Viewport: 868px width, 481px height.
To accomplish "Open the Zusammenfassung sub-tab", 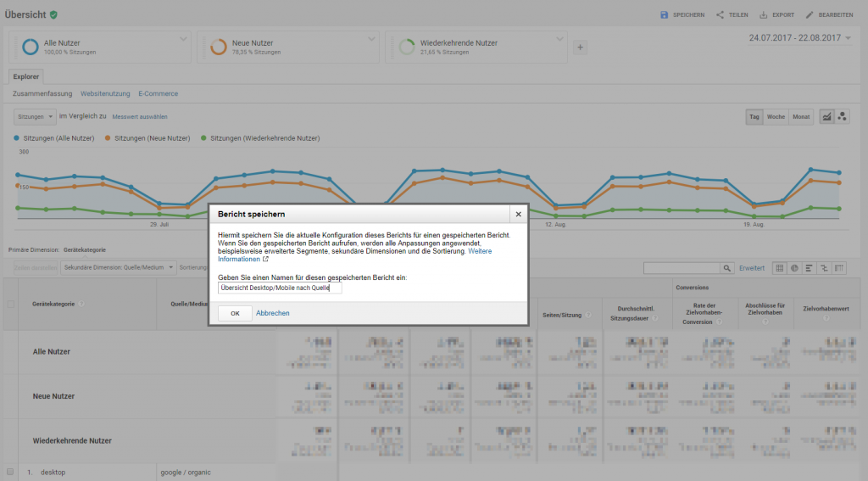I will (42, 93).
